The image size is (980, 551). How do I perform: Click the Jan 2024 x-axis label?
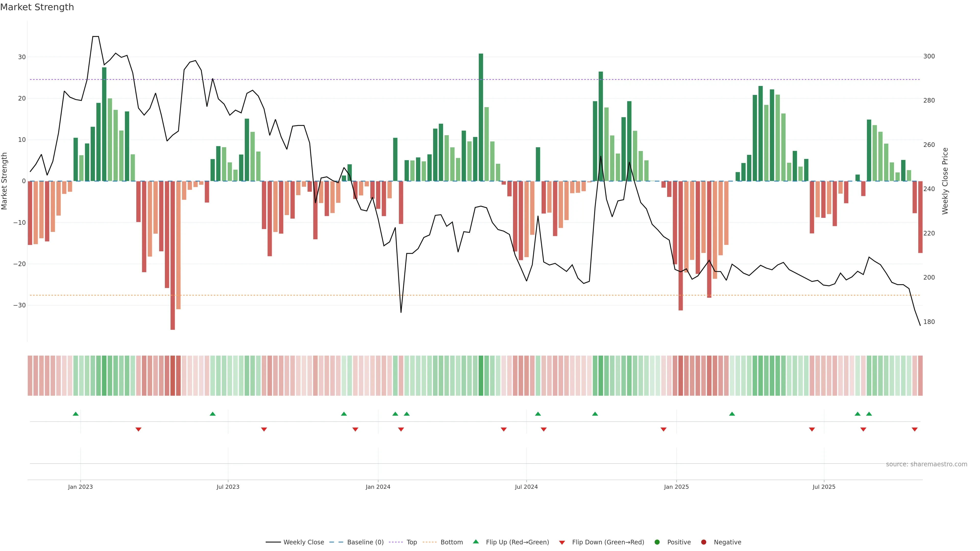click(378, 487)
